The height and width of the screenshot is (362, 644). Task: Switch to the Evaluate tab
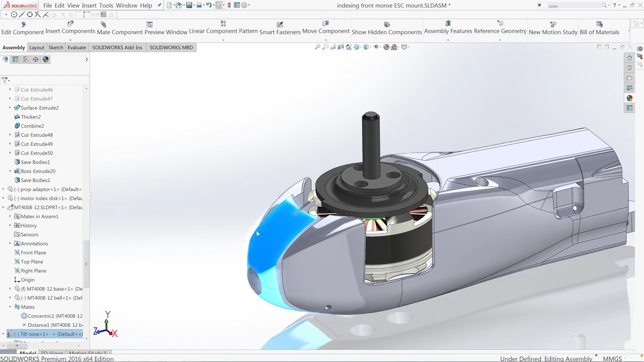click(x=76, y=47)
